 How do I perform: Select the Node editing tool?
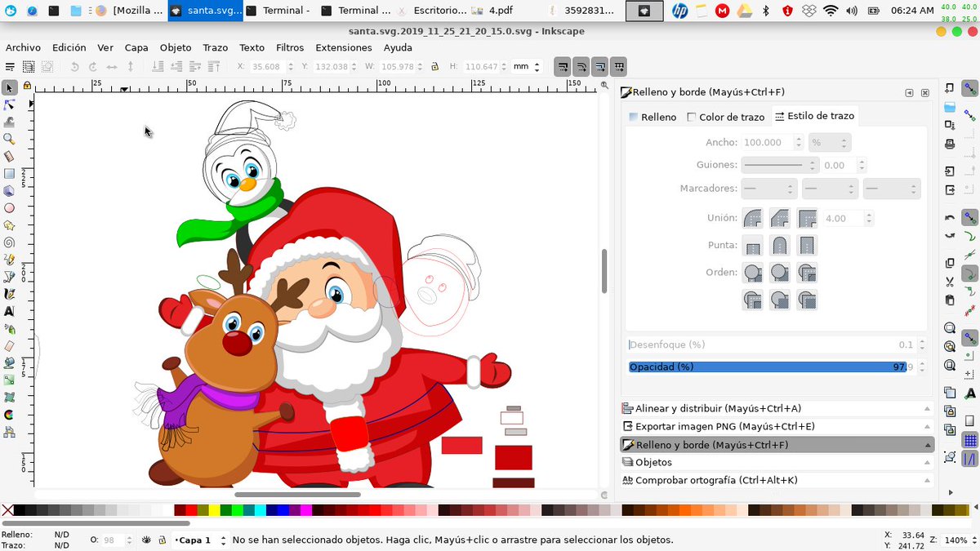pos(10,104)
